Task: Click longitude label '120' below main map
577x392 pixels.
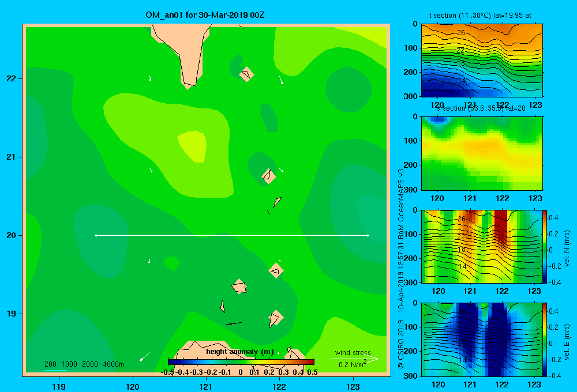Action: point(133,386)
